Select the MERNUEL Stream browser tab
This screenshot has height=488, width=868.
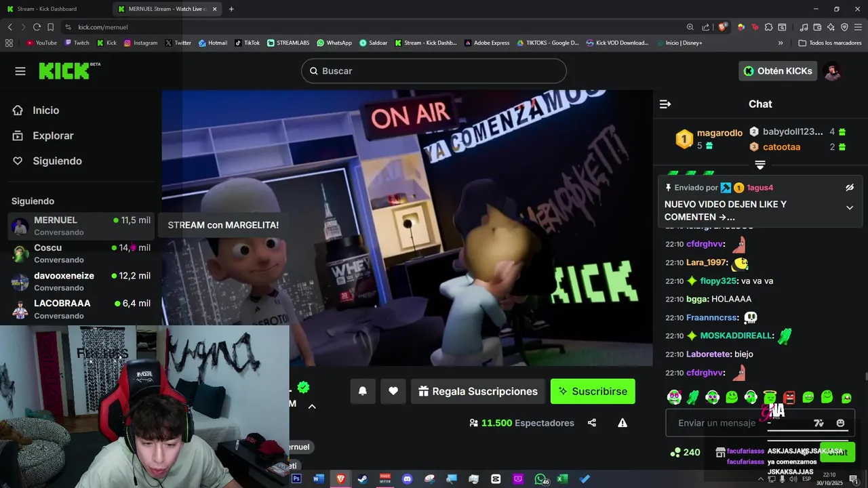(167, 9)
